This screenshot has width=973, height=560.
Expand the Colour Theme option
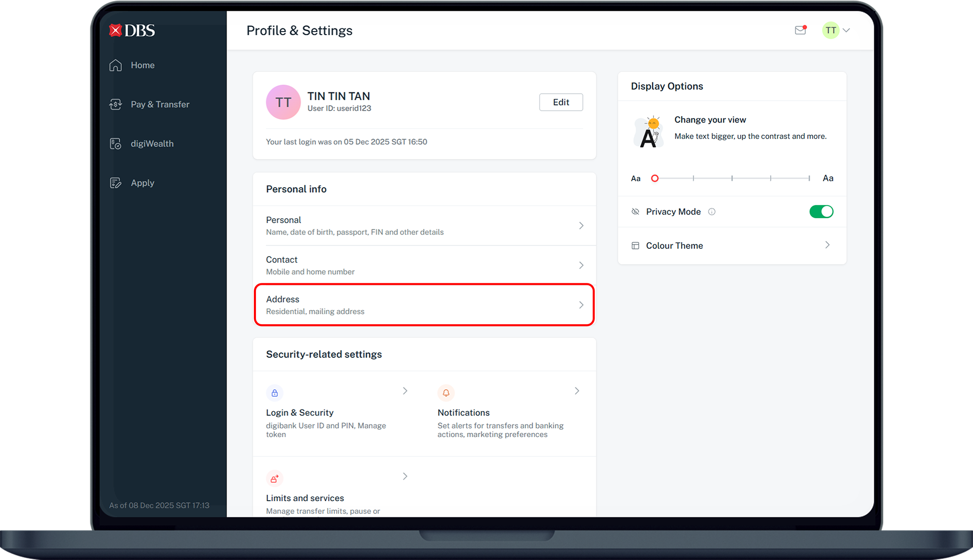pyautogui.click(x=827, y=245)
